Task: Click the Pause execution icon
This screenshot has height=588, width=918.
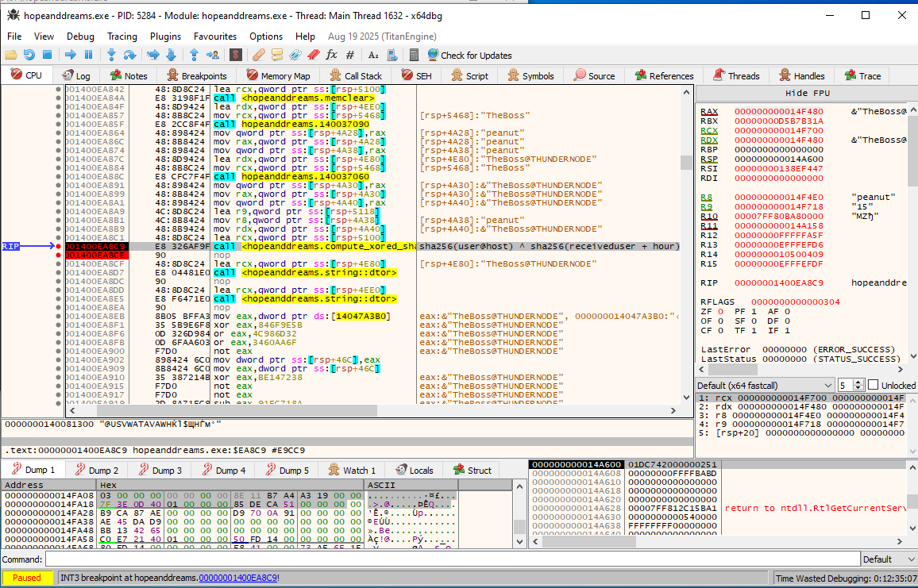Action: tap(88, 55)
